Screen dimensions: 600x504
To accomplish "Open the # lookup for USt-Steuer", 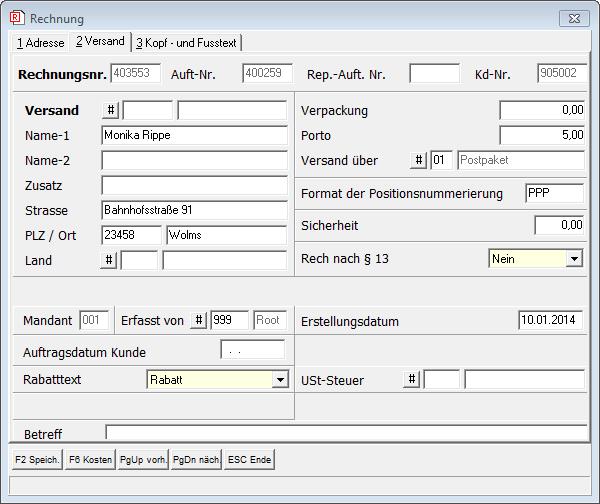I will click(x=411, y=379).
